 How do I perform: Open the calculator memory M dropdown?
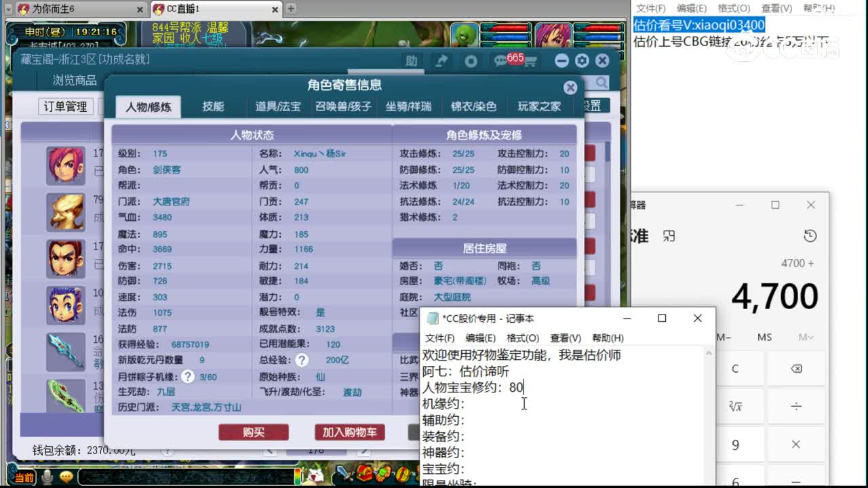point(805,337)
